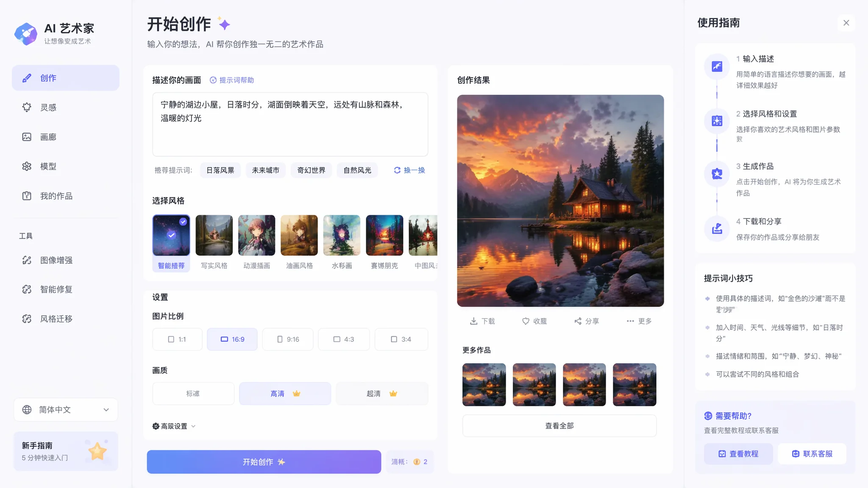Viewport: 868px width, 488px height.
Task: Click the 分享 share icon
Action: [578, 321]
